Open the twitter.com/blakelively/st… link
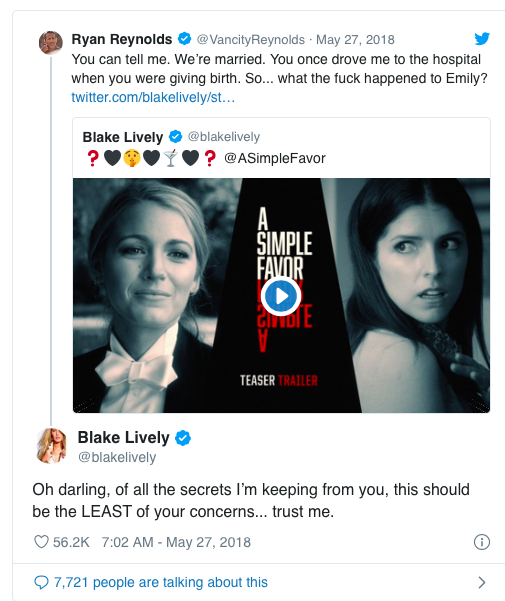 (153, 97)
